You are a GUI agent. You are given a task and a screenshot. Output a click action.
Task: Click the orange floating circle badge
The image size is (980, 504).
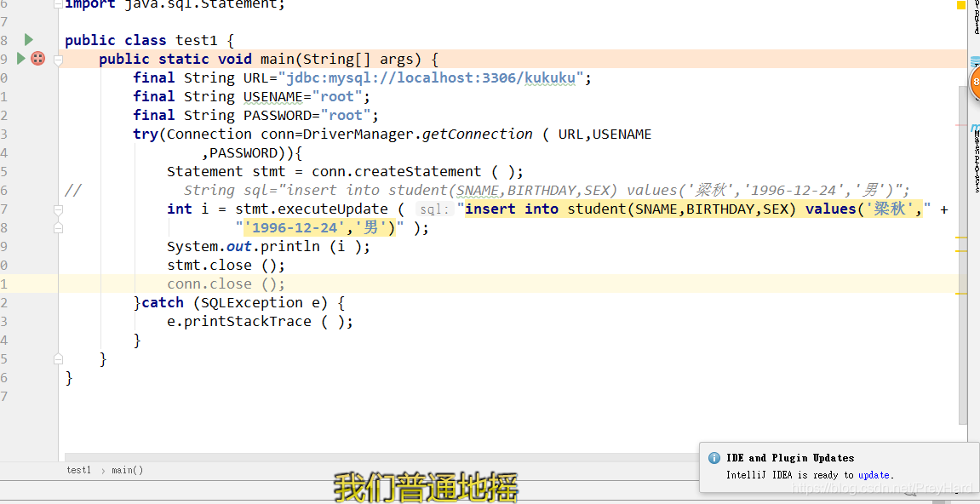(x=974, y=82)
